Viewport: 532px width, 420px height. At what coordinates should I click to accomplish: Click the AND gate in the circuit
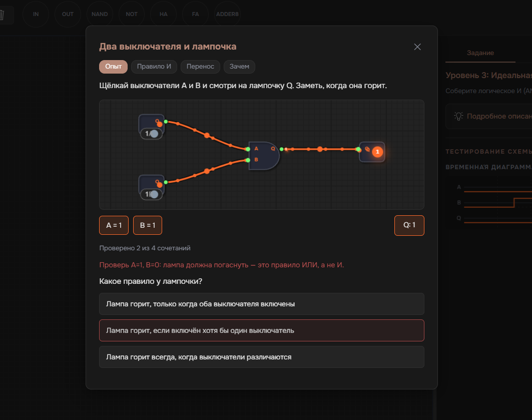pos(264,156)
